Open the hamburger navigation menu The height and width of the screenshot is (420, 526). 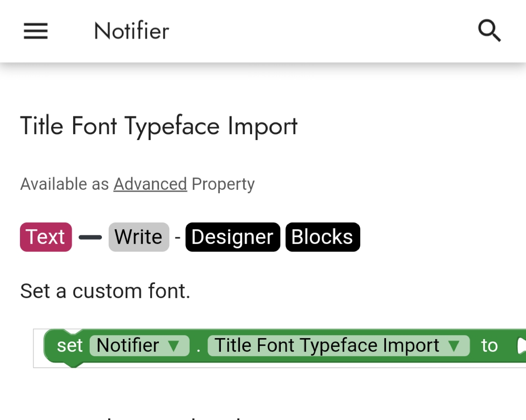(36, 32)
